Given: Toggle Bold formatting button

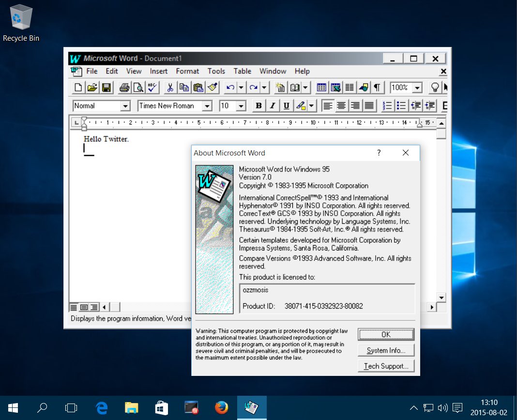Looking at the screenshot, I should (259, 106).
